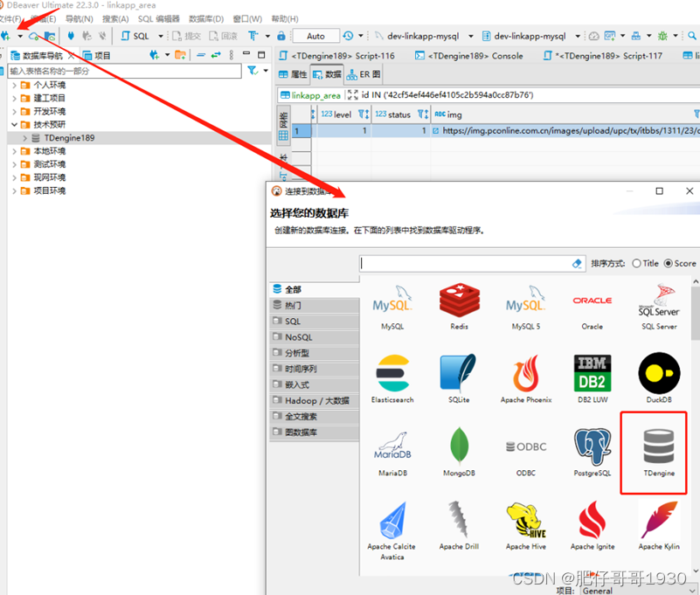Collapse the 技术预研 folder

point(14,125)
